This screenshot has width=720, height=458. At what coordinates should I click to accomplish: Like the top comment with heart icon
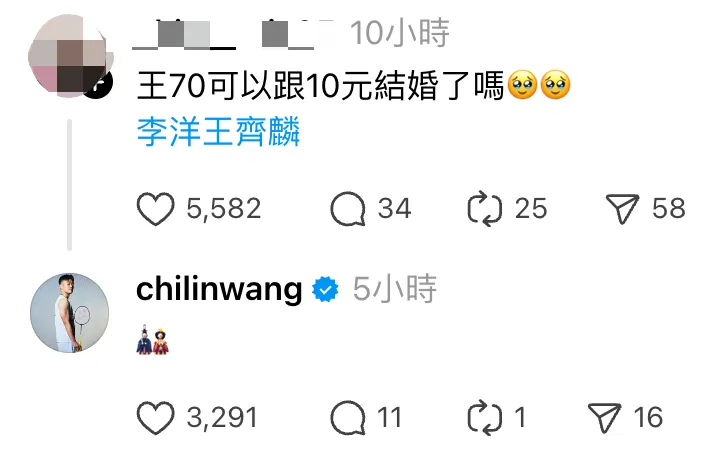click(156, 209)
